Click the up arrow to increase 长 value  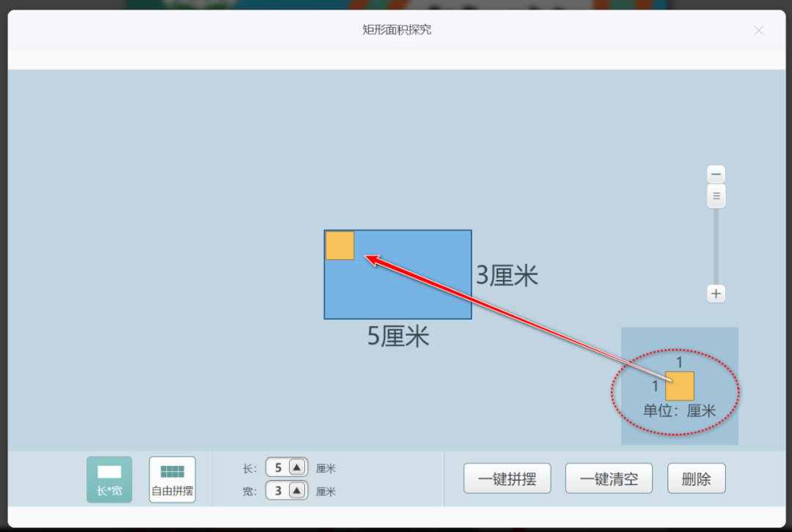tap(296, 467)
